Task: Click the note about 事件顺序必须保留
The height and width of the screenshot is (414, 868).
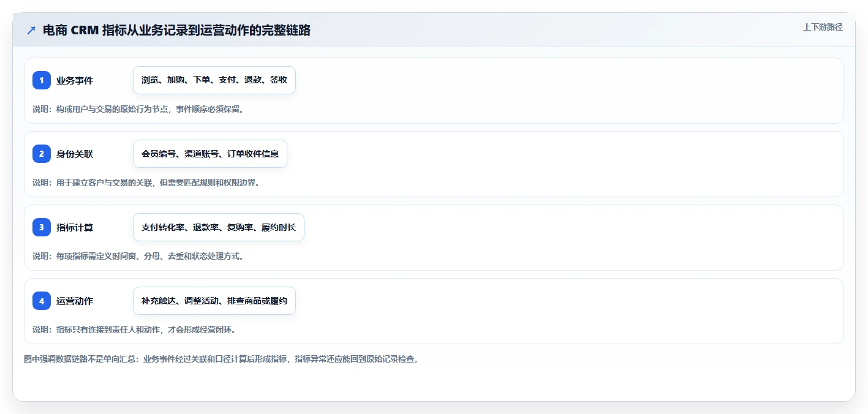Action: [138, 109]
